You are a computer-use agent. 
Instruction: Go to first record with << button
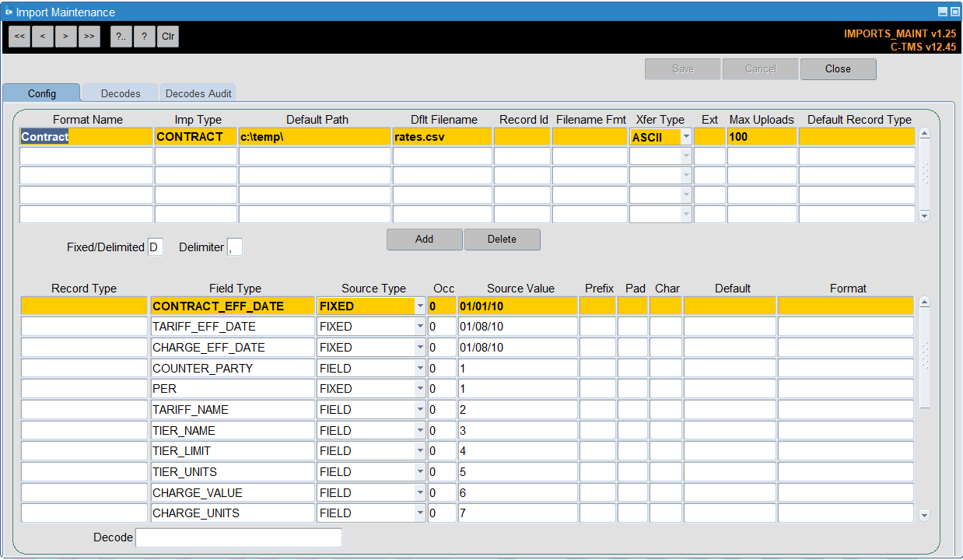19,36
